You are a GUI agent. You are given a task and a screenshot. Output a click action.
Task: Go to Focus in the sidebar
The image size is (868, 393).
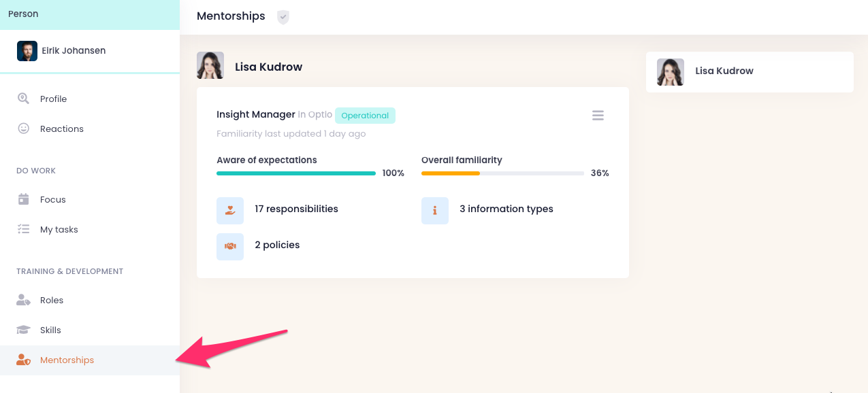coord(52,199)
